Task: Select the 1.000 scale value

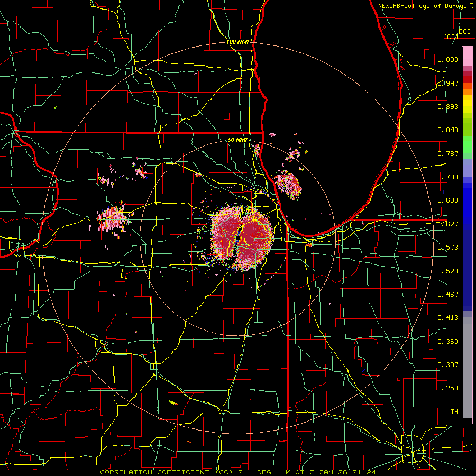Action: (x=448, y=59)
